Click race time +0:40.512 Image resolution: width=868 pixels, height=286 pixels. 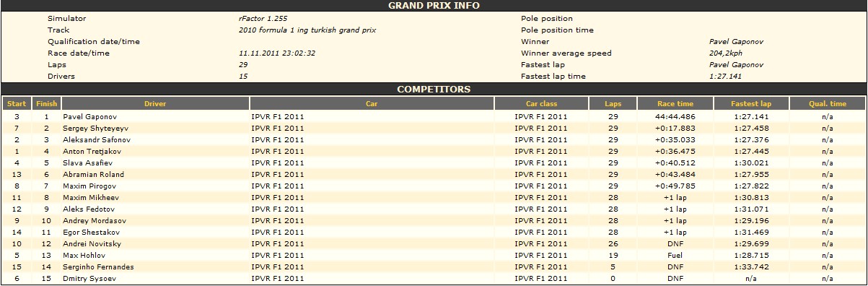point(675,162)
